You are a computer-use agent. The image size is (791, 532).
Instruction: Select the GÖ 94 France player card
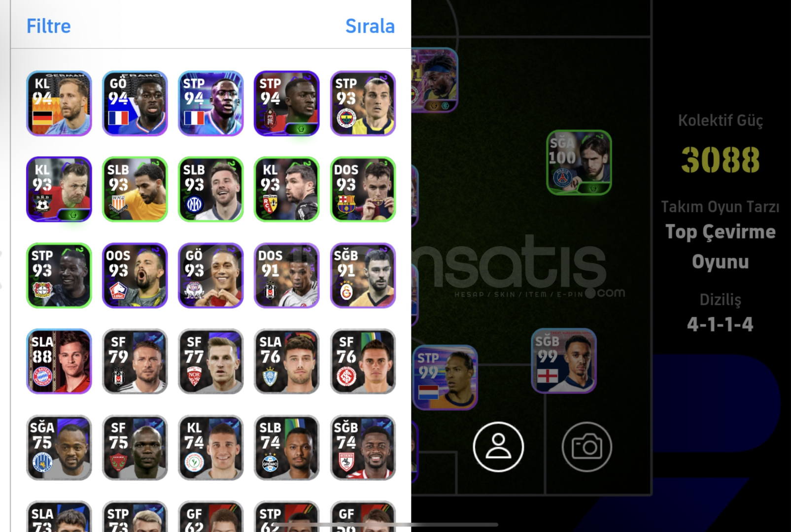(x=135, y=103)
